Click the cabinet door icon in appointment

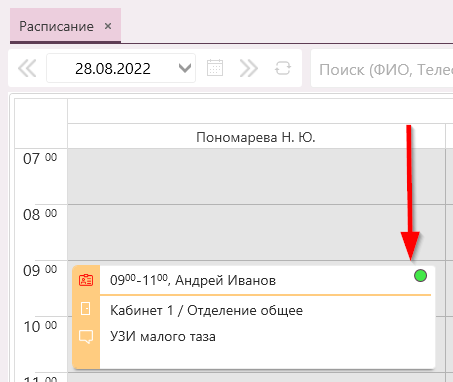click(86, 308)
